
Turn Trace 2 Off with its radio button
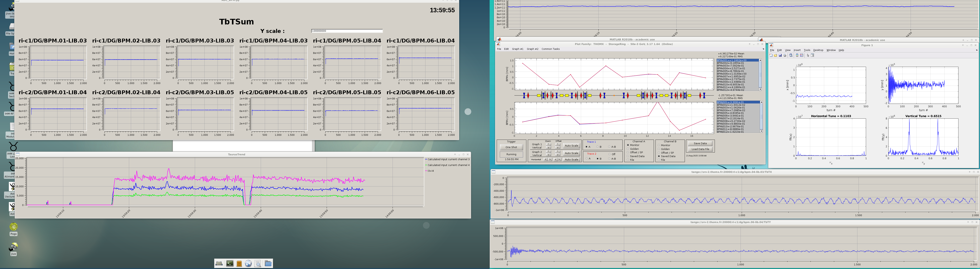pos(610,154)
